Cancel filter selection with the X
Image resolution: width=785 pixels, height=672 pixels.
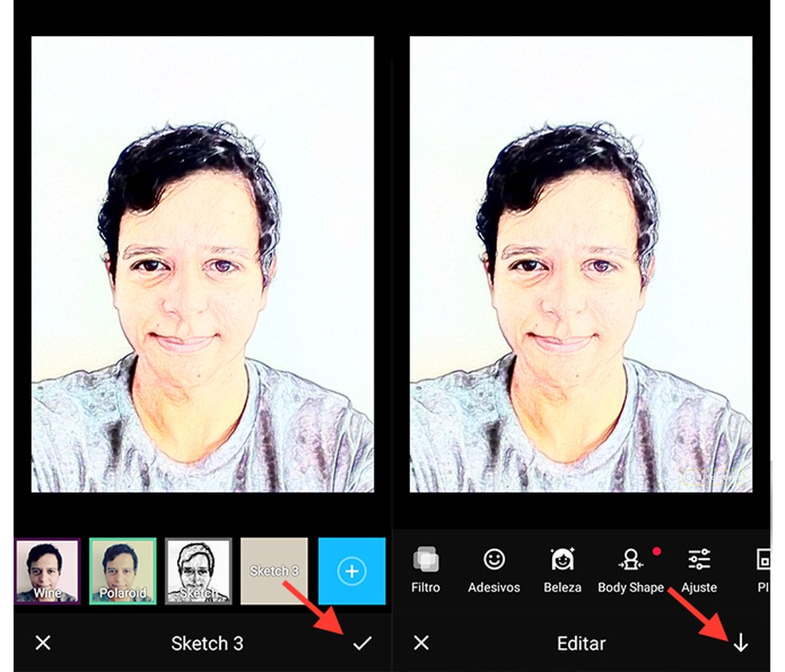pos(42,643)
